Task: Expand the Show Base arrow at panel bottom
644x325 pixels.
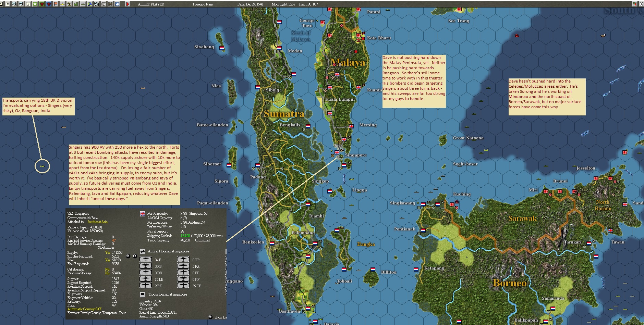Action: [210, 317]
